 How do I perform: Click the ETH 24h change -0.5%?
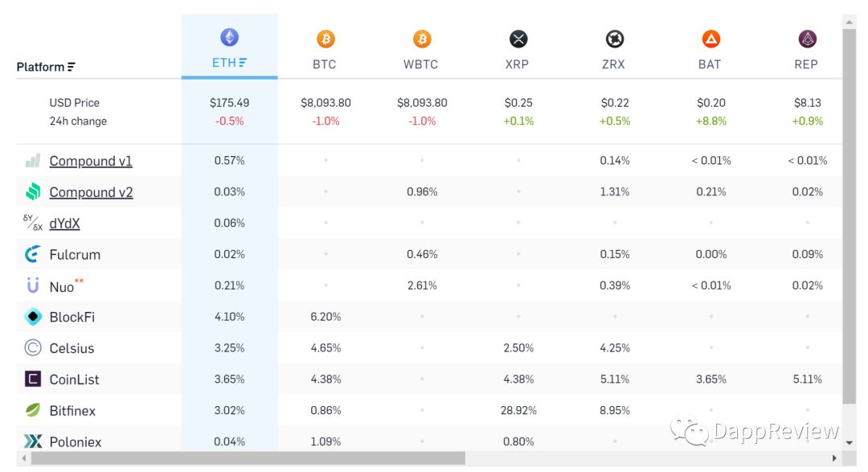point(229,121)
